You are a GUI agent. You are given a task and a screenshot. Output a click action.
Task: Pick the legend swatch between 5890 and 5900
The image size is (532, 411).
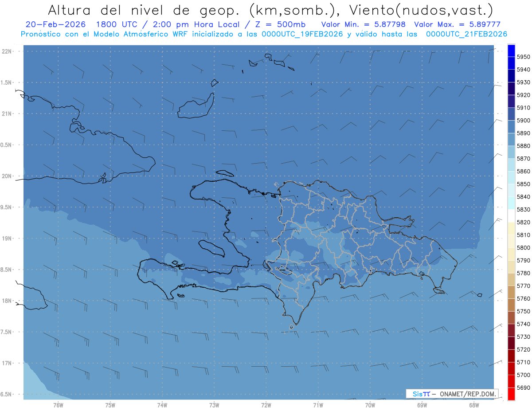coord(511,127)
